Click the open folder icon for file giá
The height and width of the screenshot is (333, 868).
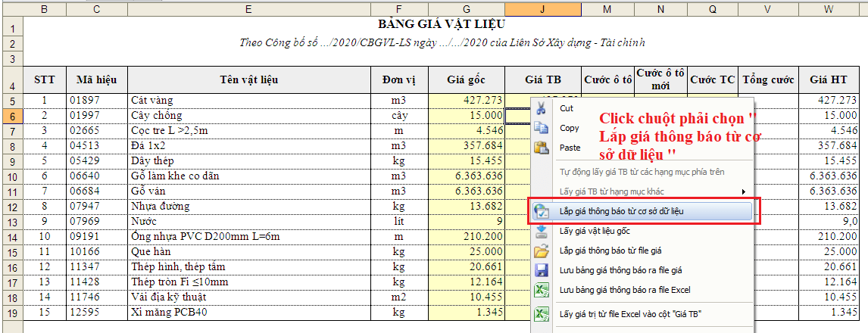coord(541,251)
